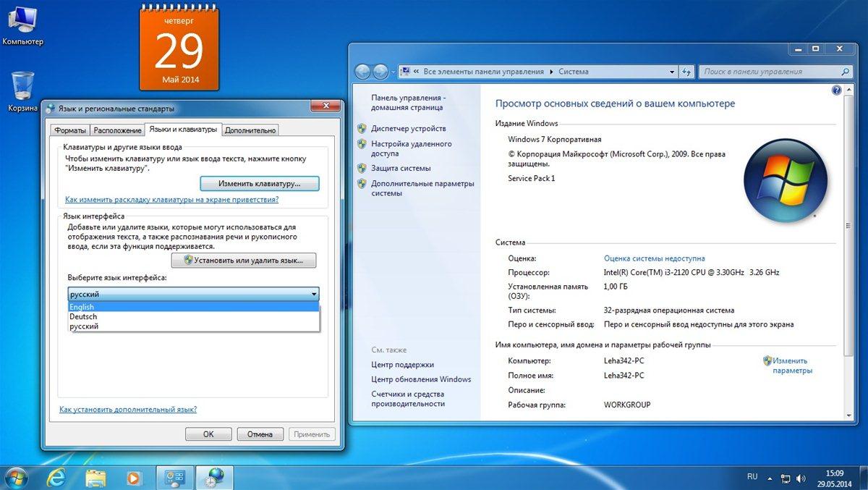Viewport: 868px width, 490px height.
Task: Click 32-разрядная операционная система text
Action: pyautogui.click(x=669, y=311)
